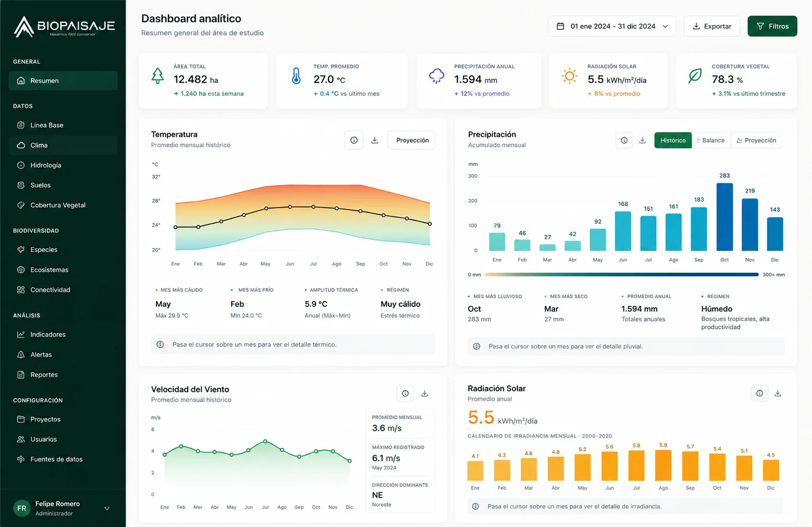Open Temperatura chart info icon
This screenshot has width=812, height=527.
(x=354, y=140)
